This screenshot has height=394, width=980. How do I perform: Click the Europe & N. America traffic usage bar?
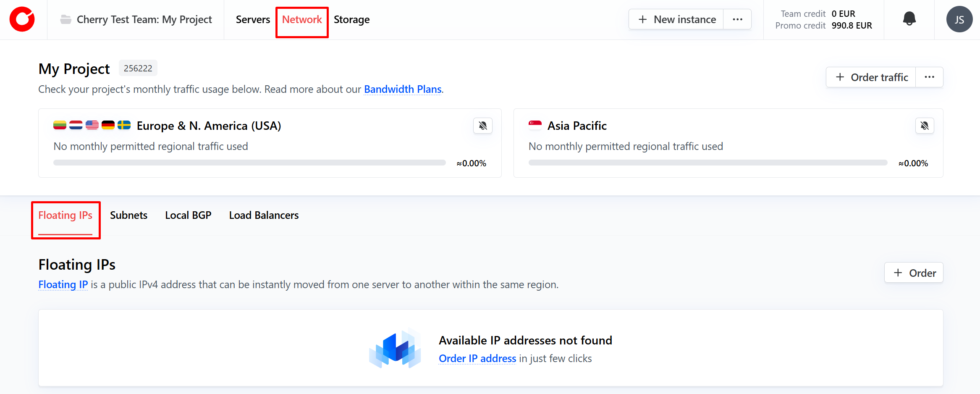point(249,163)
